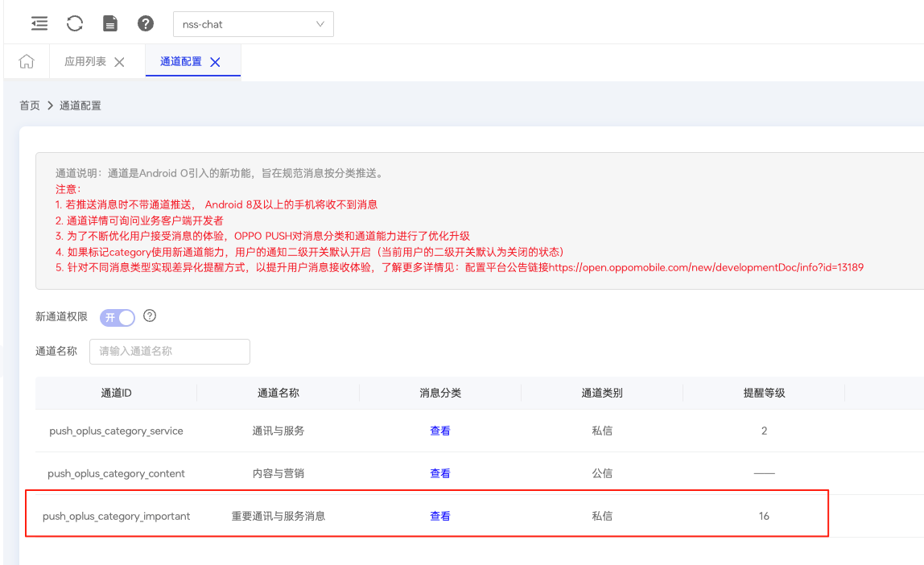
Task: Open the document icon in toolbar
Action: (110, 23)
